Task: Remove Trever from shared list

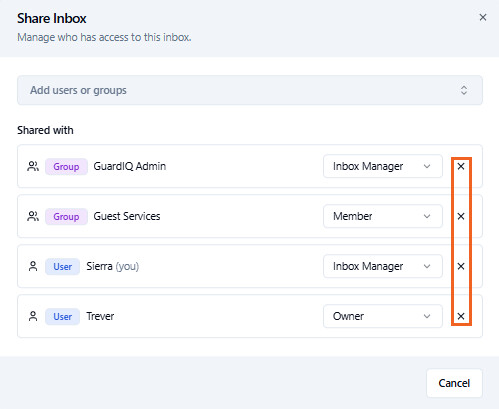Action: (461, 316)
